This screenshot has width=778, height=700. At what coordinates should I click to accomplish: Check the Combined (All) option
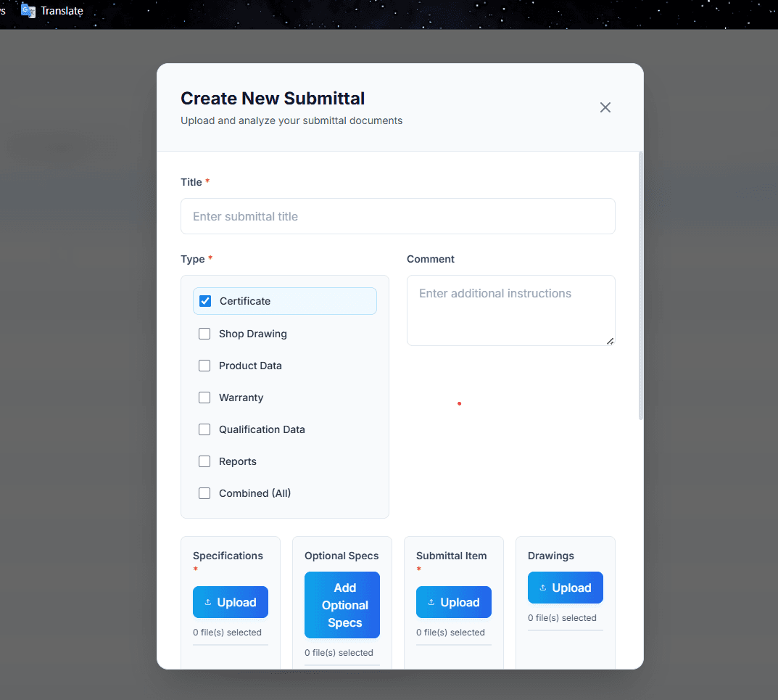point(204,493)
